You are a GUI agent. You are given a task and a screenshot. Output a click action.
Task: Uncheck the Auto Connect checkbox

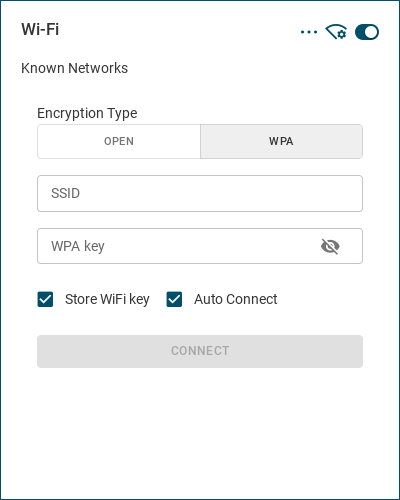point(174,299)
